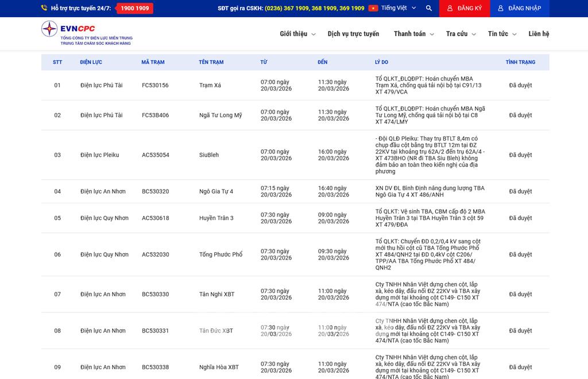Click the phone support icon
Viewport: 588px width, 379px height.
click(44, 9)
